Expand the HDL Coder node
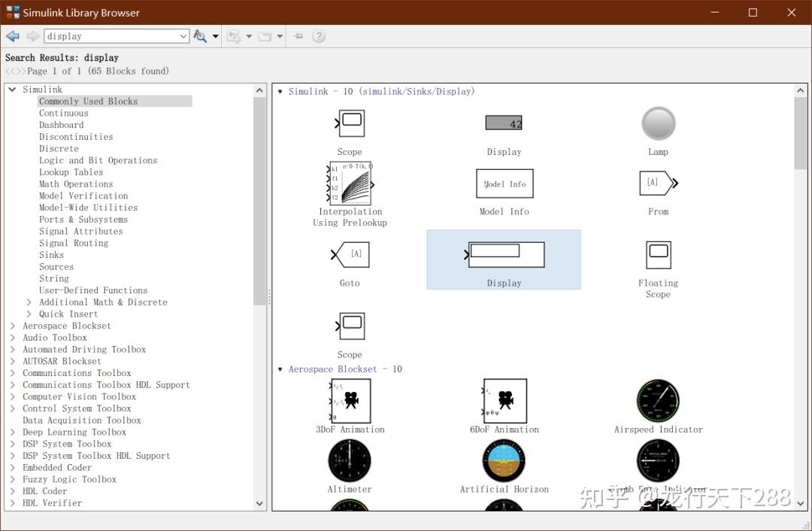The height and width of the screenshot is (531, 812). (13, 491)
